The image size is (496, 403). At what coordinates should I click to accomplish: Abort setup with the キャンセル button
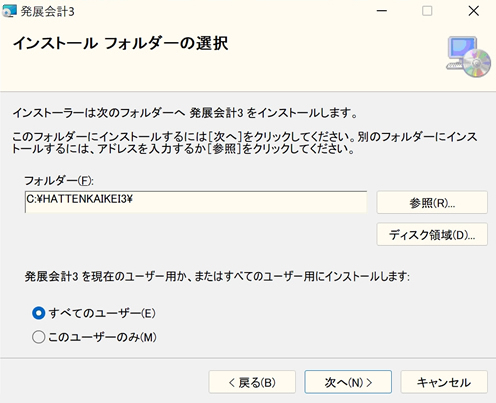tap(444, 382)
